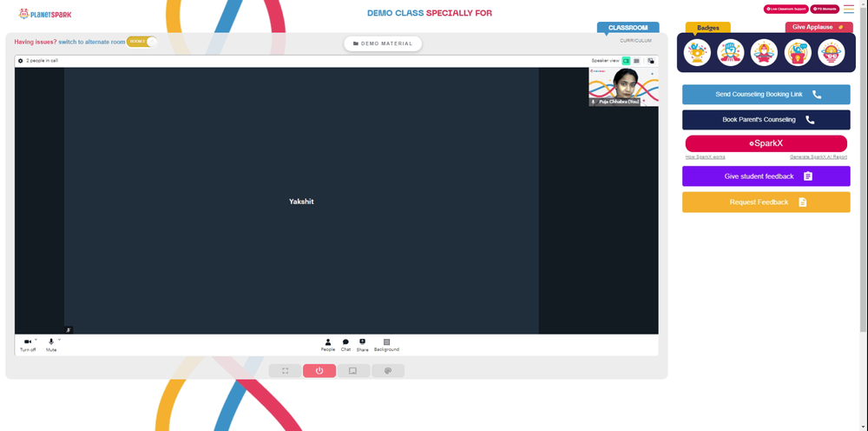This screenshot has height=431, width=868.
Task: Switch to grid view layout icon
Action: [x=636, y=61]
